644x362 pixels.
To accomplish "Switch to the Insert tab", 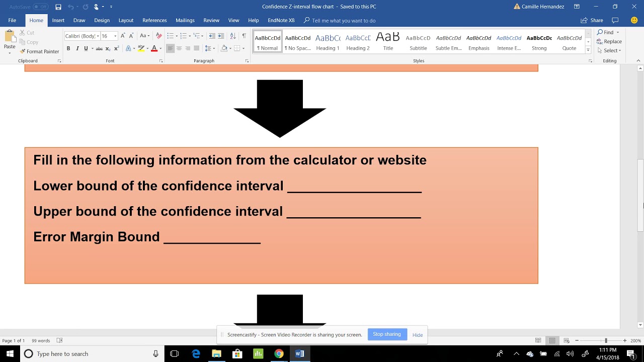I will coord(58,21).
